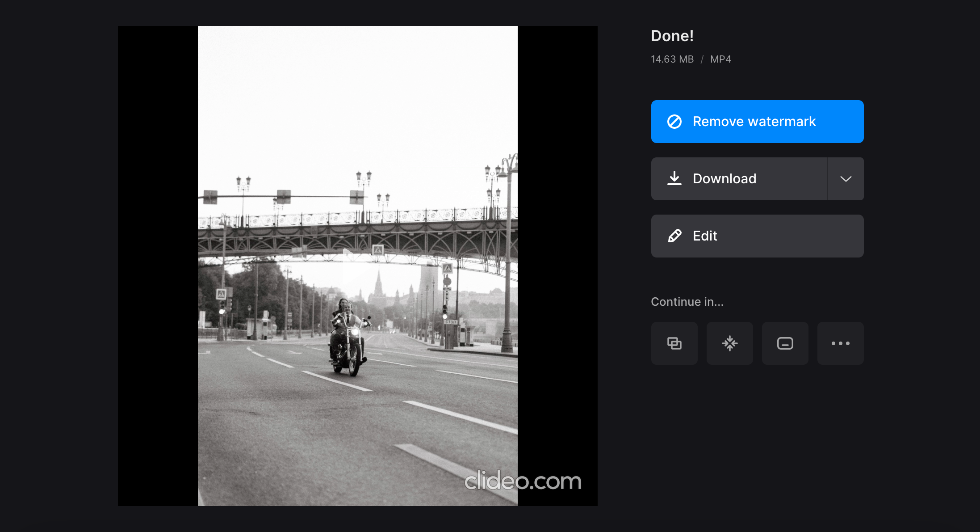The width and height of the screenshot is (980, 532).
Task: Click the MP4 format label
Action: click(720, 59)
